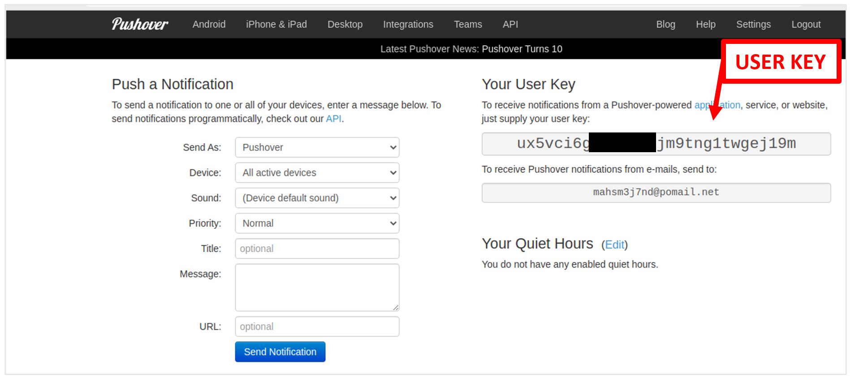Visit the Blog link

[666, 24]
